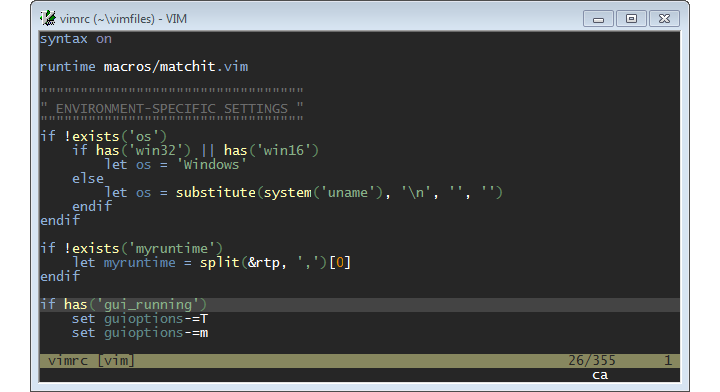The height and width of the screenshot is (392, 720).
Task: Click the "if !exists('myruntime')" line
Action: click(131, 248)
